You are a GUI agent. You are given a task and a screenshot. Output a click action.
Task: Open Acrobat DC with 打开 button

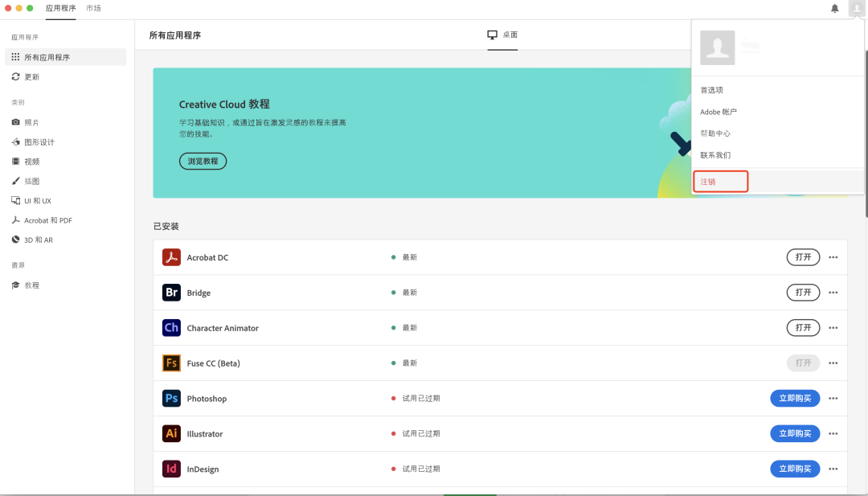(803, 257)
